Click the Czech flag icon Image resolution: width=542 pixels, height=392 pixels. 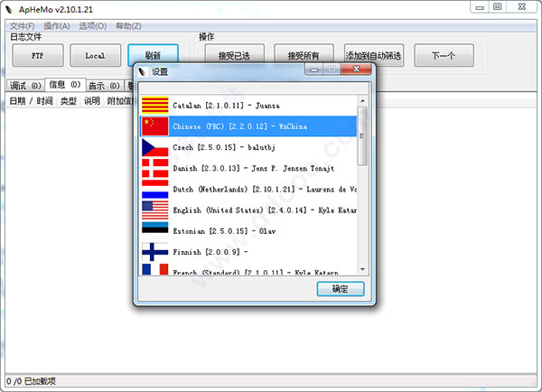point(154,147)
